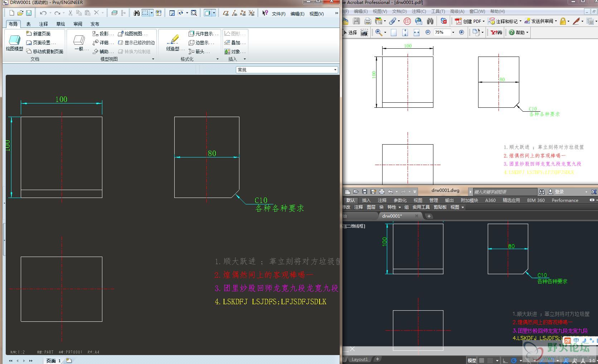Screen dimensions: 598x364
Task: Toggle the selection box tool in Pro/ENGINEER
Action: point(145,13)
